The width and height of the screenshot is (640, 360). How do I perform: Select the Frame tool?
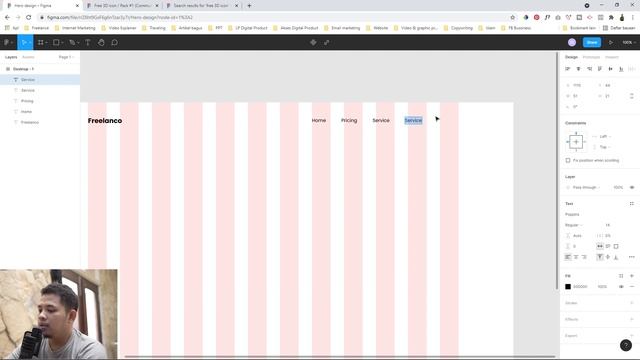[41, 42]
